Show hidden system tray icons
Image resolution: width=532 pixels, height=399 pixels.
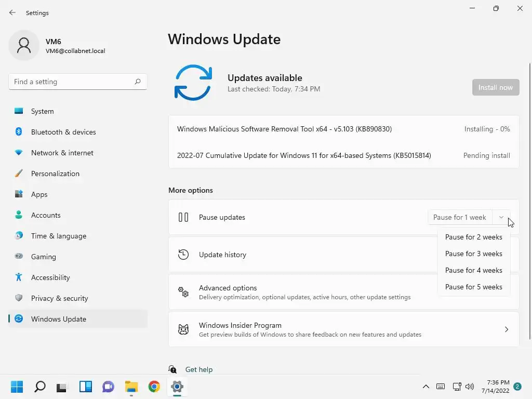[x=426, y=387]
